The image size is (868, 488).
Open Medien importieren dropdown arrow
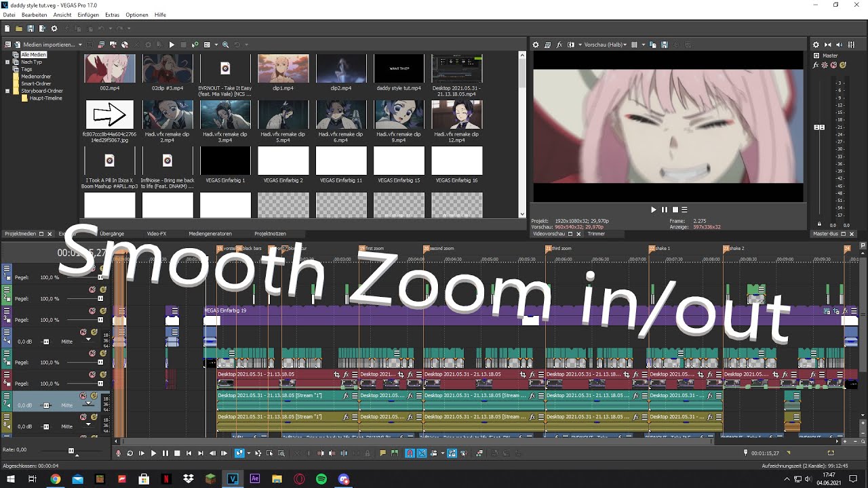click(80, 45)
